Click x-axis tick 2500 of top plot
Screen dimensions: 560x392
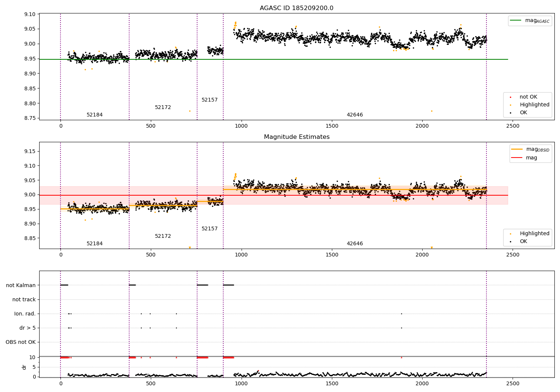513,126
